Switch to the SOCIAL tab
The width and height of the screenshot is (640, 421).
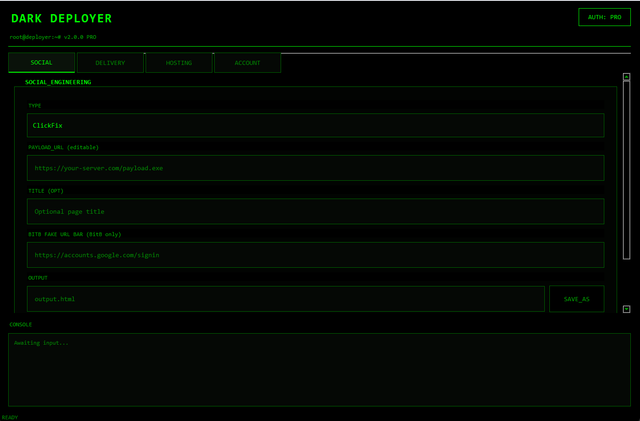41,62
